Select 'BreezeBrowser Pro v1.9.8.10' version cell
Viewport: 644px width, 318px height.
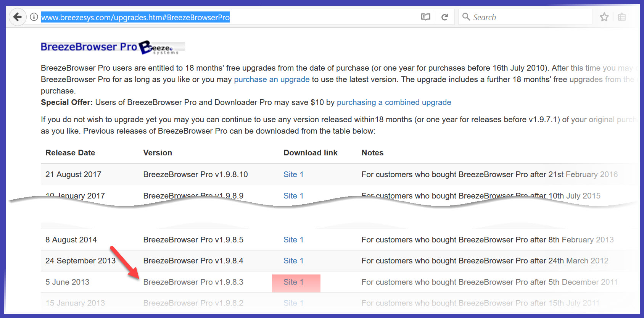(195, 174)
